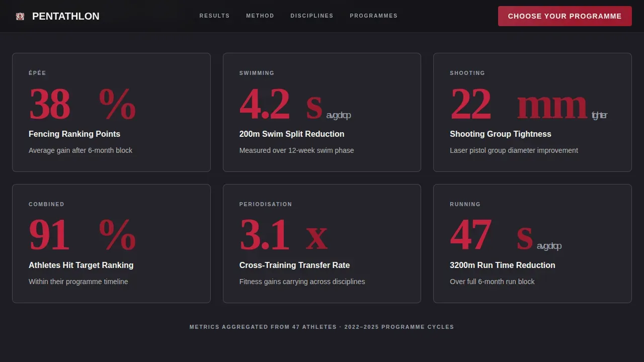Click the COMBINED category label
The width and height of the screenshot is (644, 362).
(x=46, y=204)
